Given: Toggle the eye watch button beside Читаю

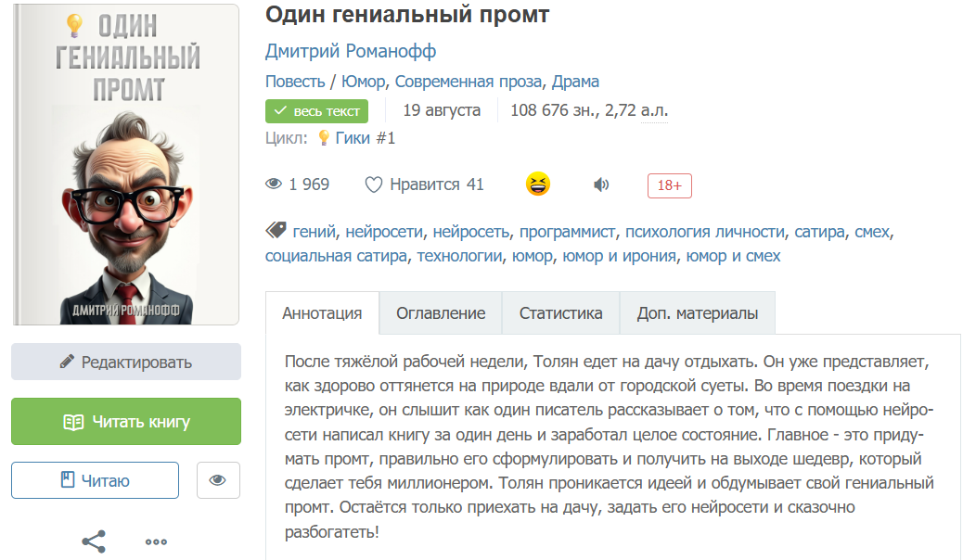Looking at the screenshot, I should 218,480.
